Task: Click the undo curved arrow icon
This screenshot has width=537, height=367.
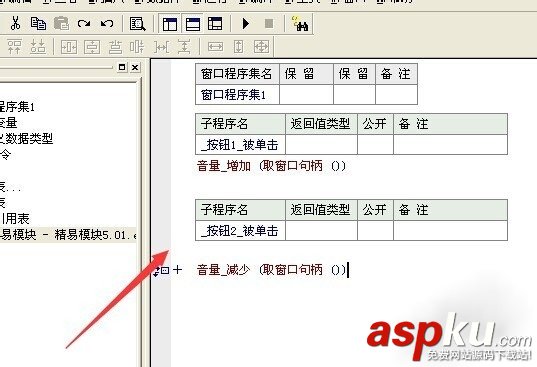Action: pyautogui.click(x=107, y=24)
